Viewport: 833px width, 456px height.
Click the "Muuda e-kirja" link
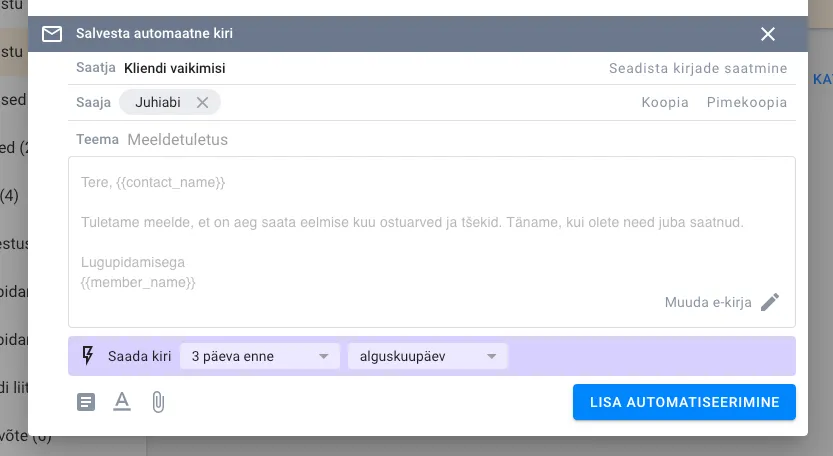point(707,302)
